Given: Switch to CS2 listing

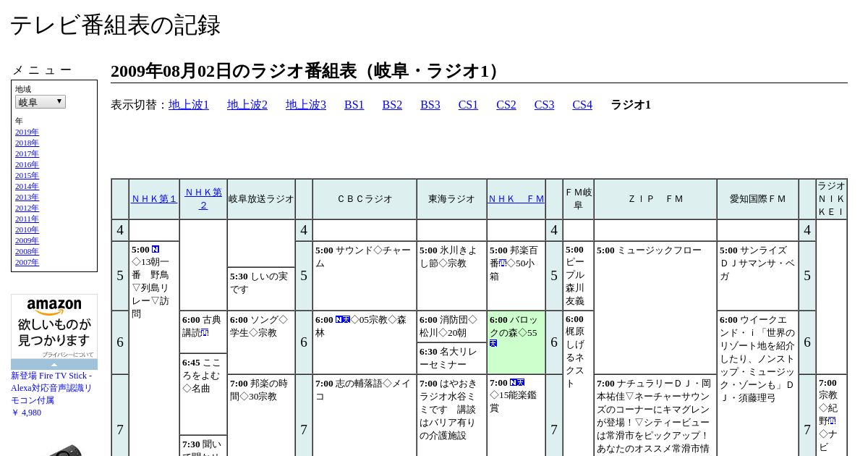Looking at the screenshot, I should point(506,105).
